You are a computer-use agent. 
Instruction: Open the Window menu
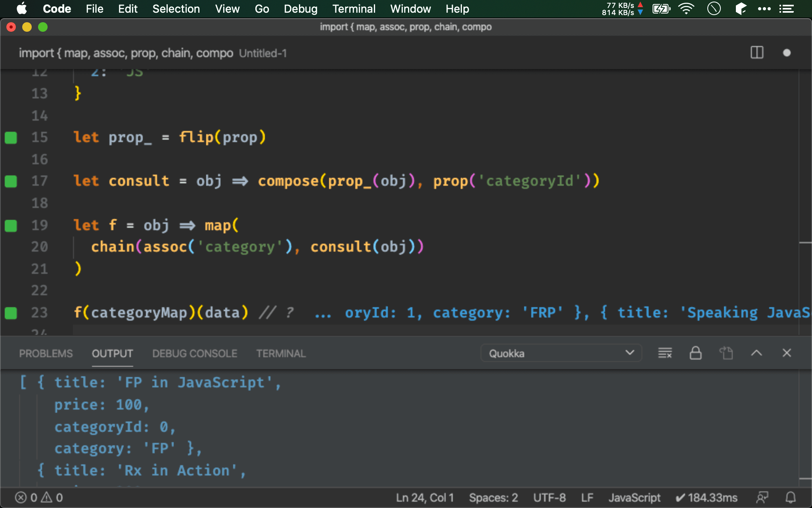(410, 9)
